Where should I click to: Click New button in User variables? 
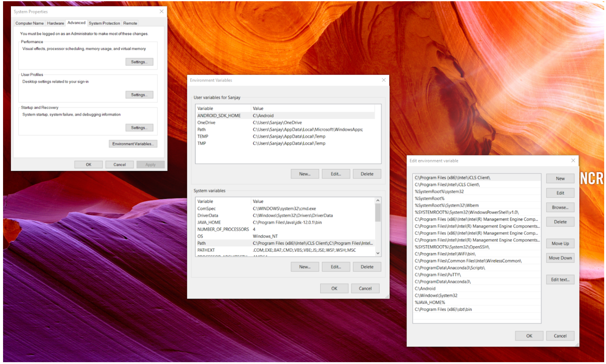click(305, 173)
